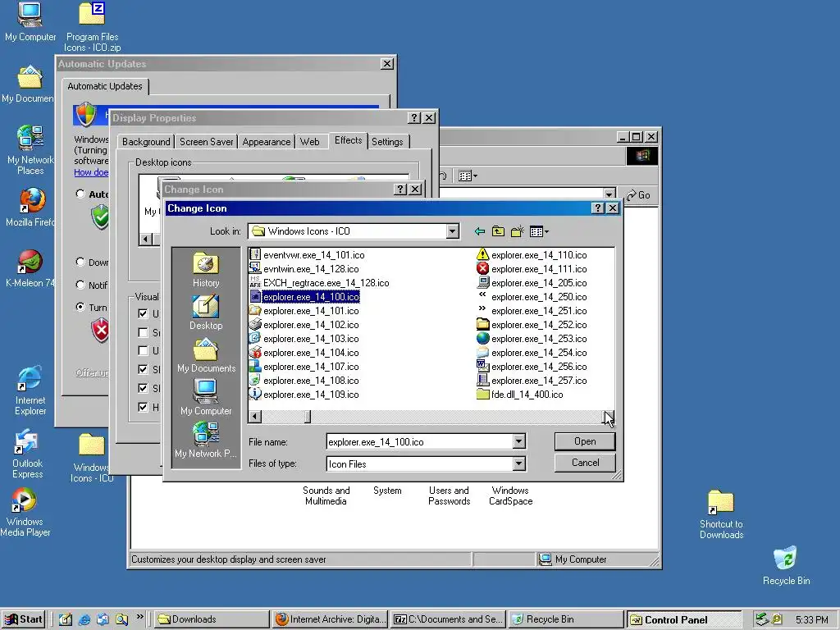The height and width of the screenshot is (630, 840).
Task: Click the file list scroll left arrow
Action: pos(255,416)
